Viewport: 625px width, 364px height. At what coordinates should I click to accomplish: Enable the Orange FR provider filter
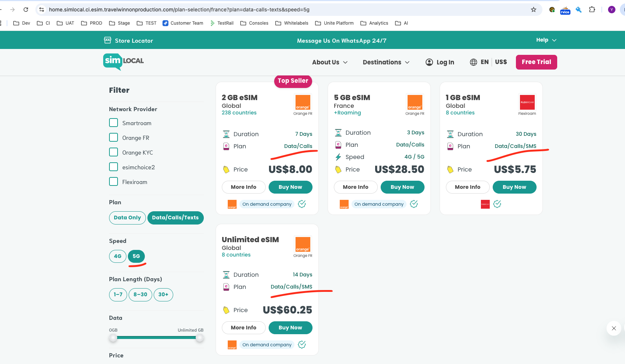point(114,138)
